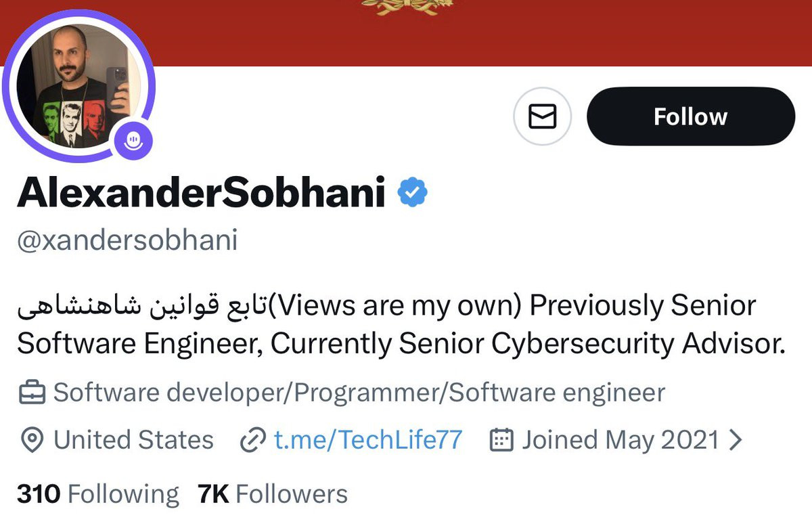
Task: Expand account details chevron after Joined date
Action: pyautogui.click(x=736, y=441)
